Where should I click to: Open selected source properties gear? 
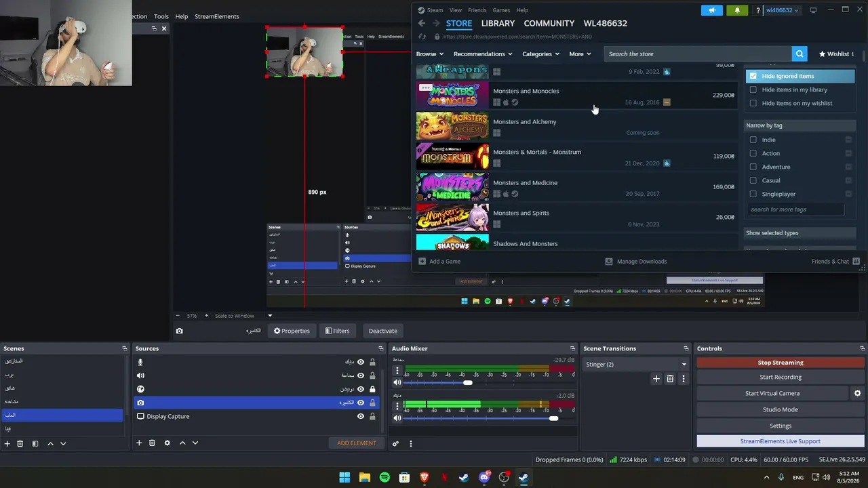[167, 443]
